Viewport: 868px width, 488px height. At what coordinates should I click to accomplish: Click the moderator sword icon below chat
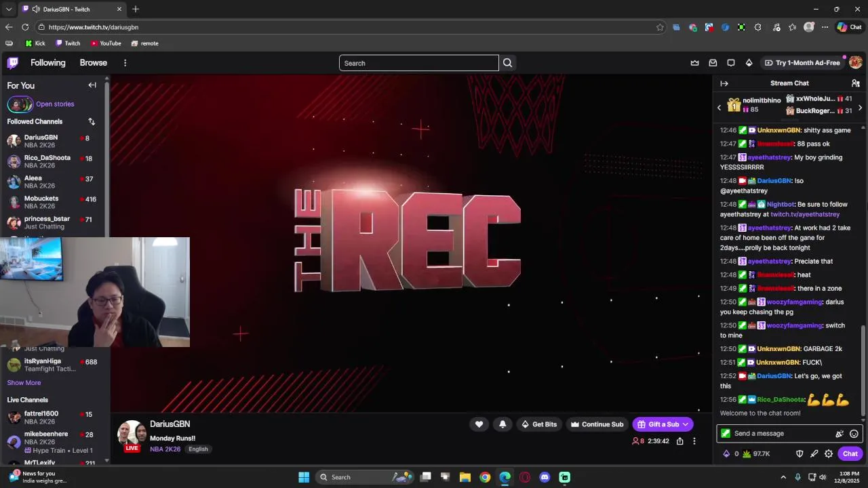[x=814, y=454]
